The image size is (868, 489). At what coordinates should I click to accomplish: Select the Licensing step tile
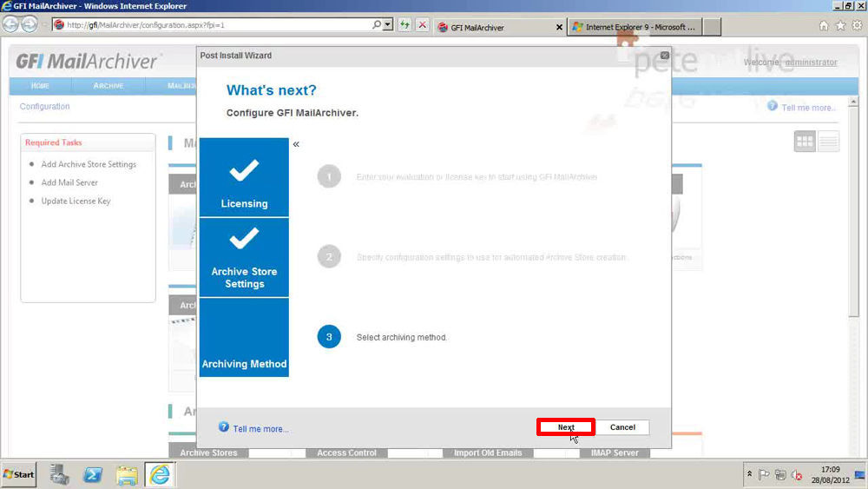click(244, 177)
